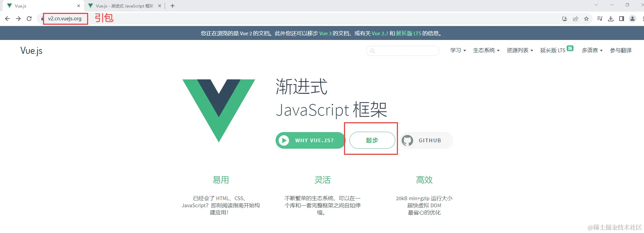
Task: Click text '20kB min+gzip 运行大小'
Action: click(424, 198)
